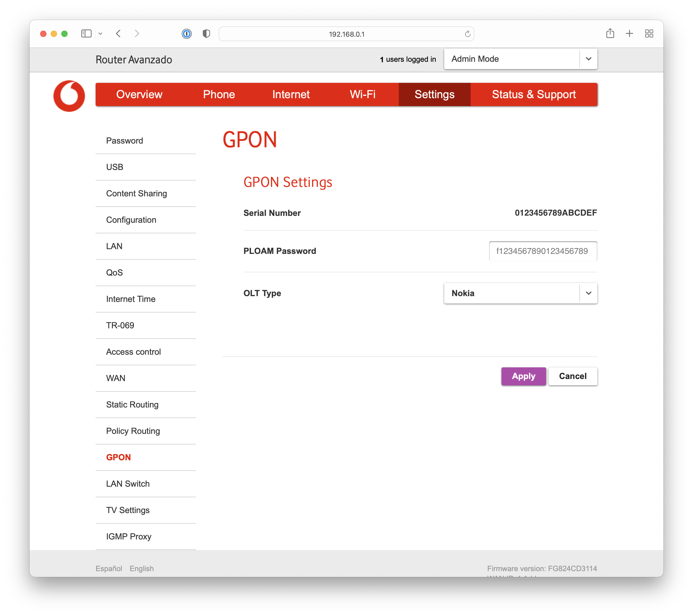Select LAN in the side menu
The height and width of the screenshot is (616, 693).
click(x=146, y=246)
